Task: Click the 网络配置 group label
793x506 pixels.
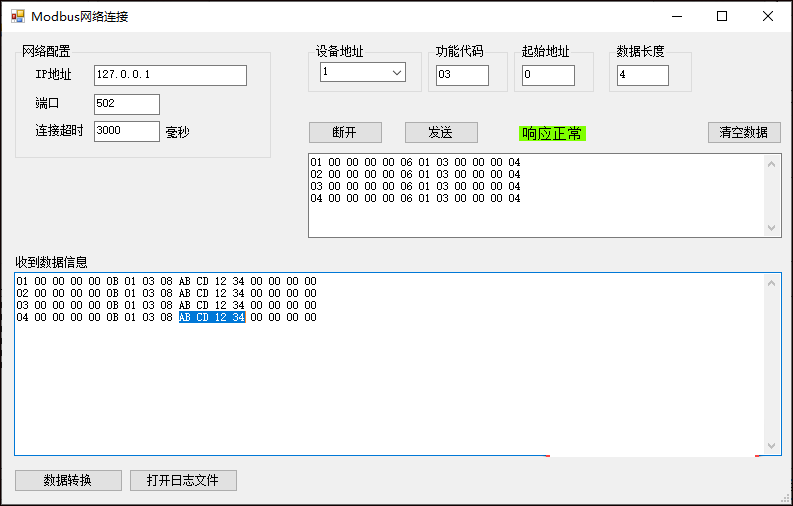Action: coord(46,51)
